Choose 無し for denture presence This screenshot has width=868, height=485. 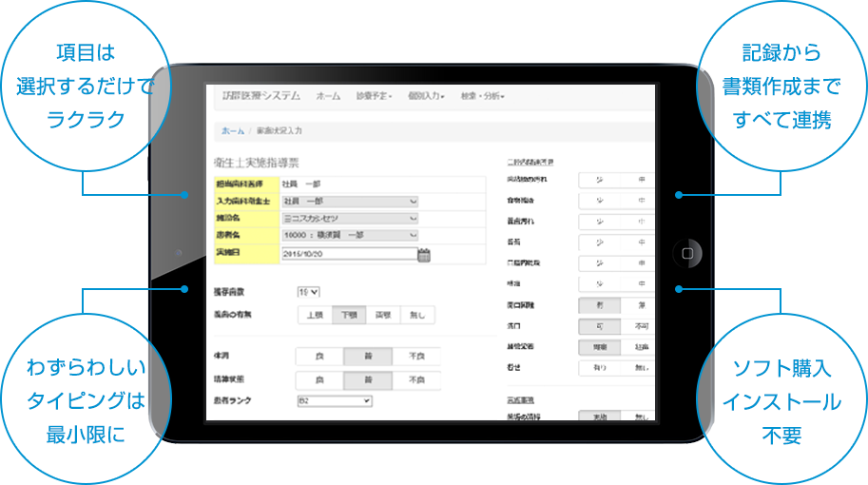[x=417, y=316]
